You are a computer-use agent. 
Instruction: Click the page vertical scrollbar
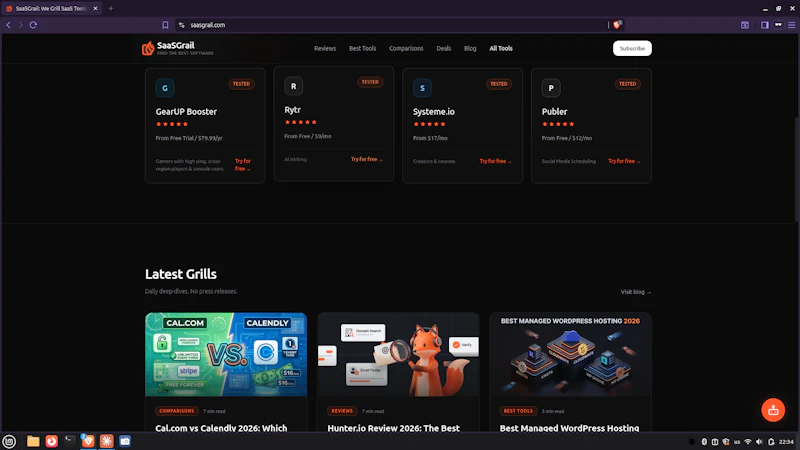(x=797, y=168)
